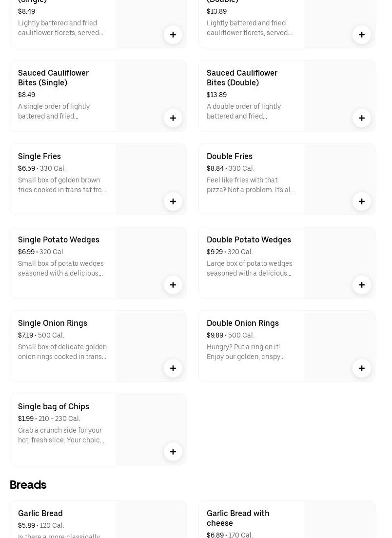The image size is (392, 538).
Task: Add Sauced Cauliflower Bites (Single)
Action: tap(173, 118)
